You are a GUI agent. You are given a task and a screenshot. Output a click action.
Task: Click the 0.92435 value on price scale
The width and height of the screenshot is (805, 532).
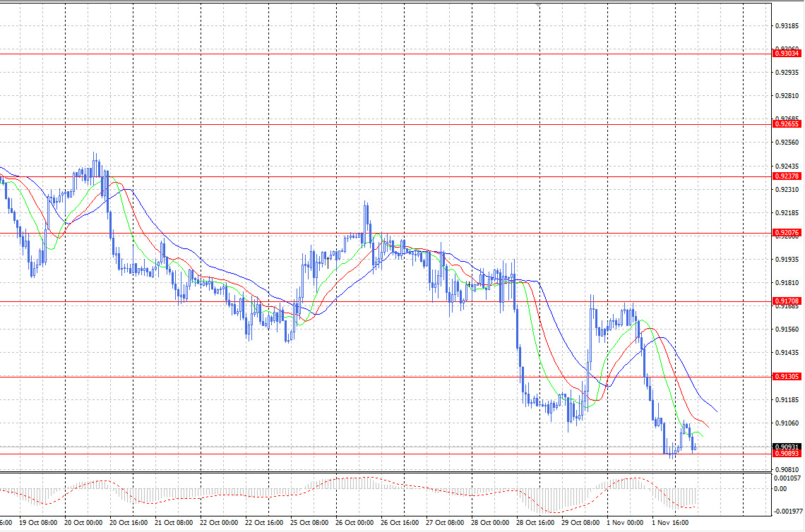[x=787, y=167]
